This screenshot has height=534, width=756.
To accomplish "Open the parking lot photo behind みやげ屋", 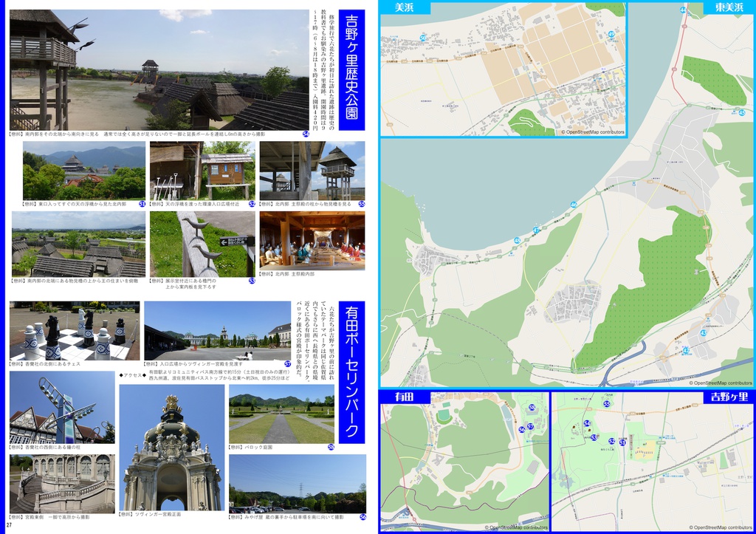I will pyautogui.click(x=298, y=483).
